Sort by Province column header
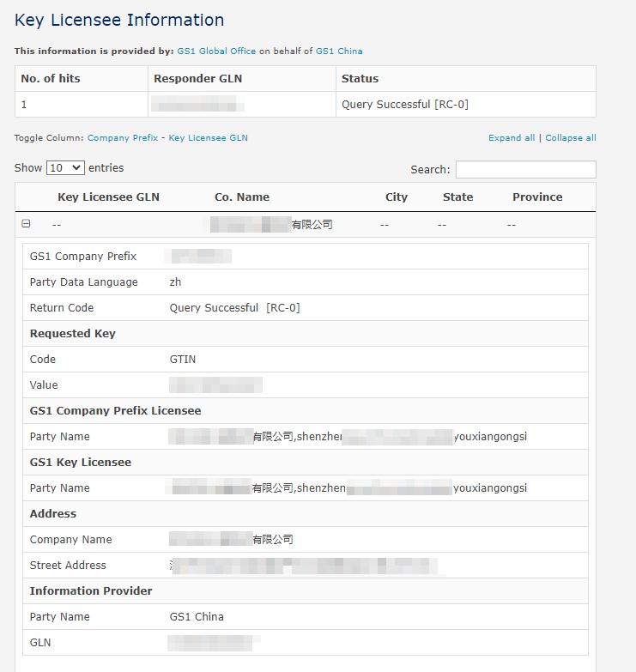 (x=537, y=197)
